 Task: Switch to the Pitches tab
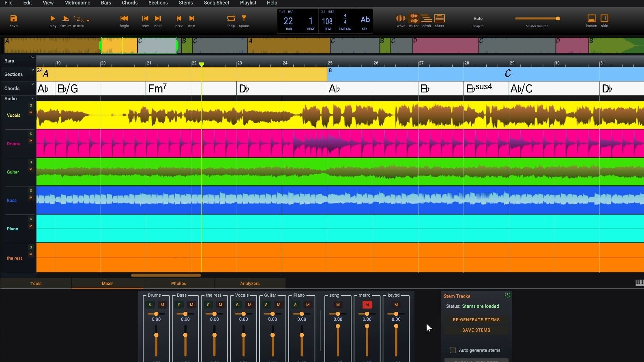178,283
